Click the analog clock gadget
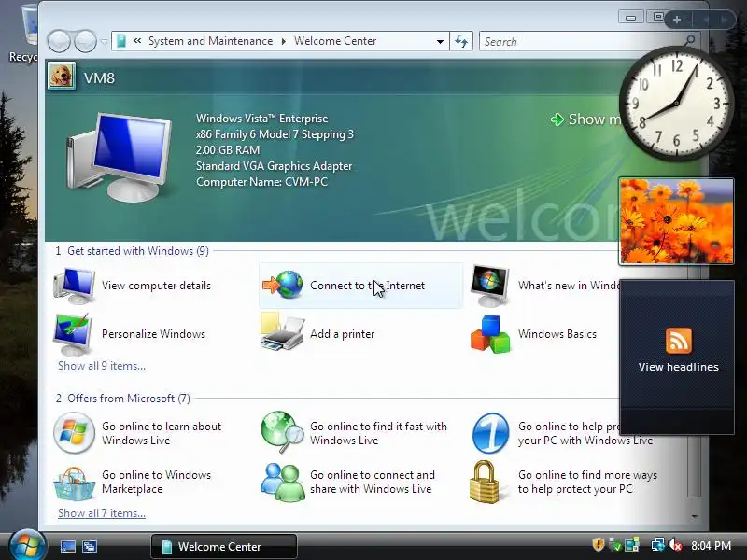 [676, 104]
